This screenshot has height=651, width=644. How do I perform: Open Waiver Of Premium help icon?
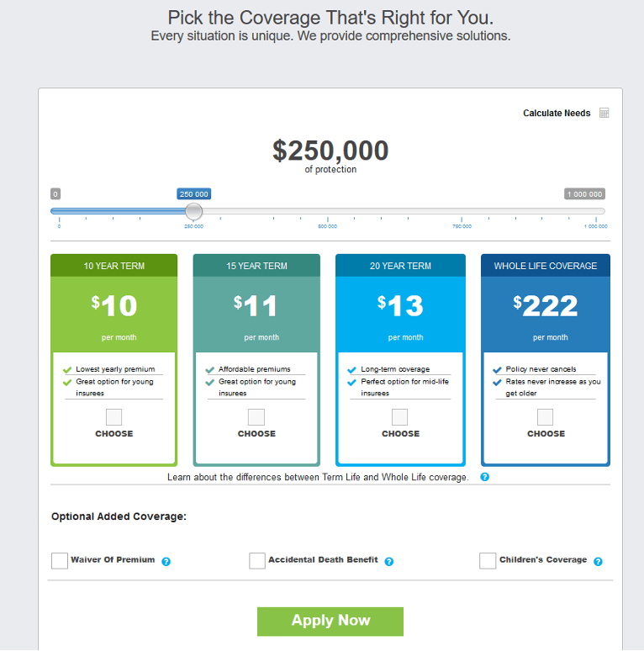[166, 562]
